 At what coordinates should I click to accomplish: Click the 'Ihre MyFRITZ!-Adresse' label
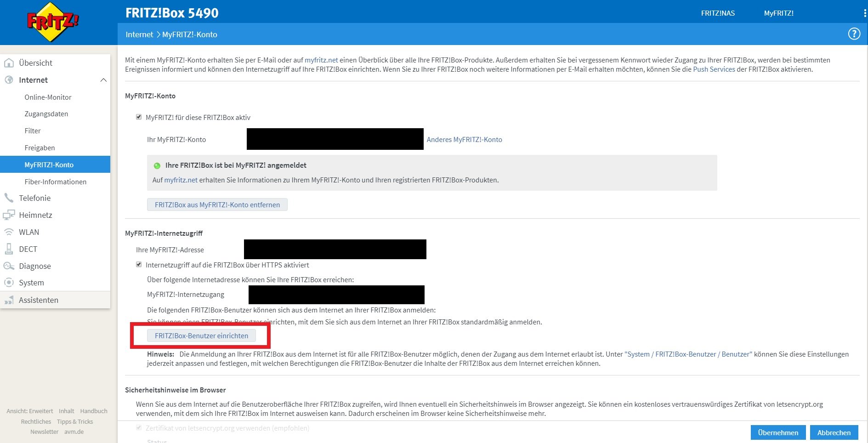pos(170,250)
